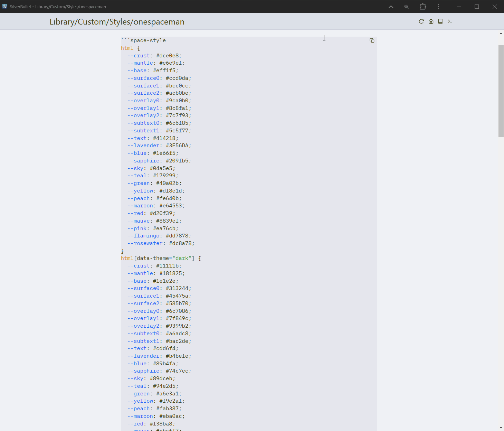Click light --overlay0: #9ca0b0 line
The width and height of the screenshot is (504, 431).
tap(159, 101)
